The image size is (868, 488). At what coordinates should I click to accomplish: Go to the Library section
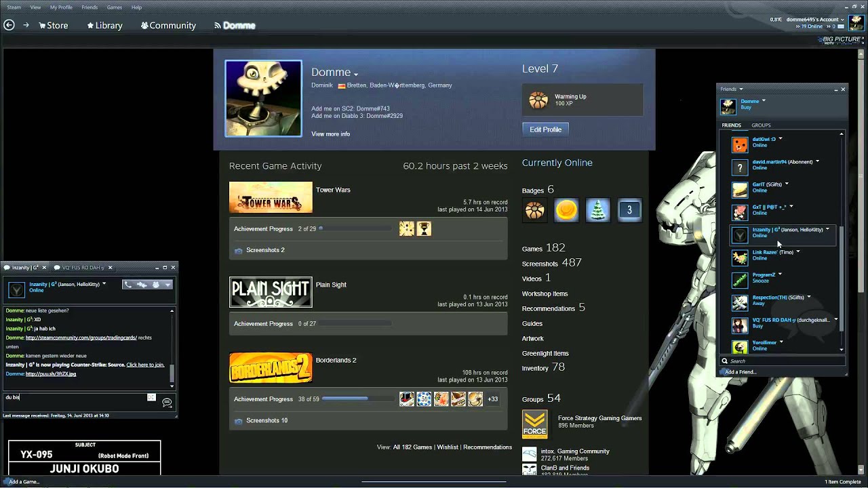pyautogui.click(x=104, y=26)
